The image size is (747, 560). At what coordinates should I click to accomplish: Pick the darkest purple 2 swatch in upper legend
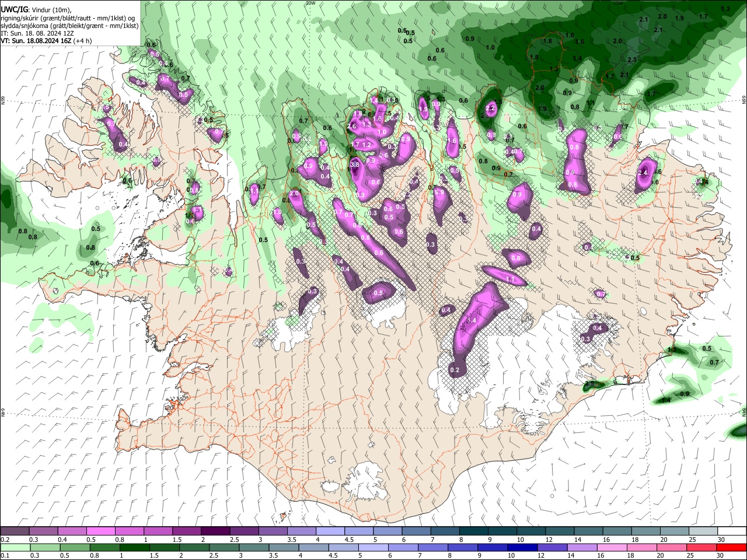pos(215,531)
